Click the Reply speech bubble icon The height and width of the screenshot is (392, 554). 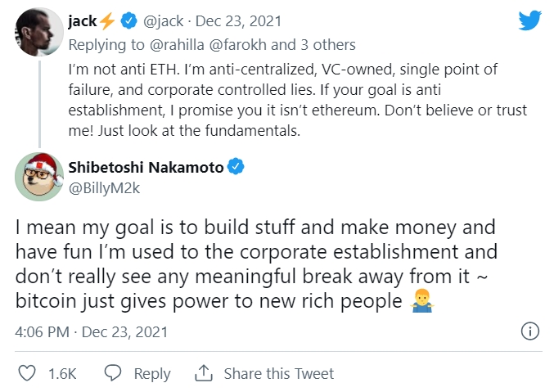tap(113, 373)
